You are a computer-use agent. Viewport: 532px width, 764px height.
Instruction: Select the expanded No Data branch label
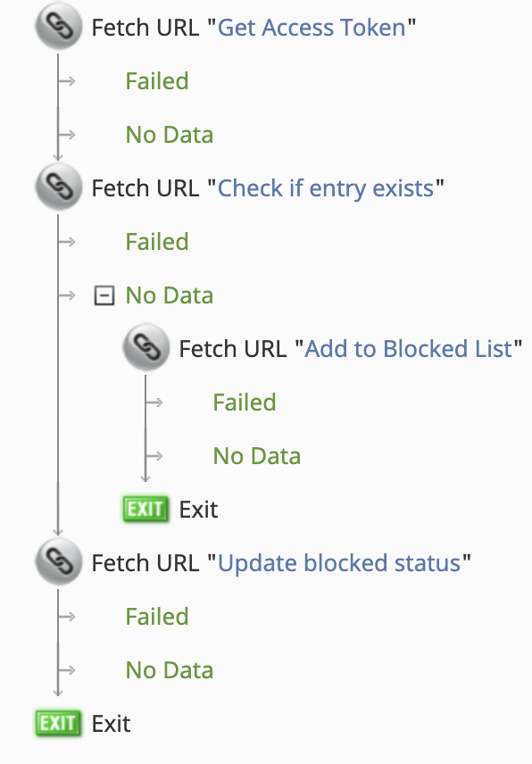pyautogui.click(x=170, y=295)
